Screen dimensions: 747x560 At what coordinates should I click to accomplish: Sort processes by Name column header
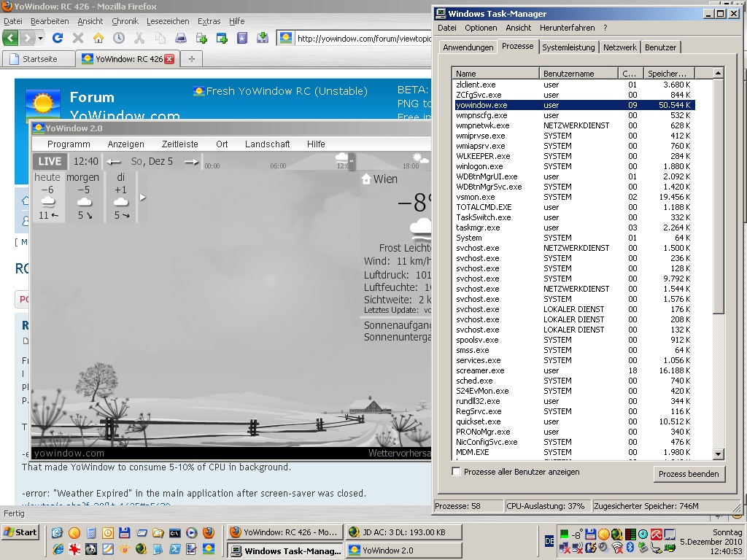[495, 74]
